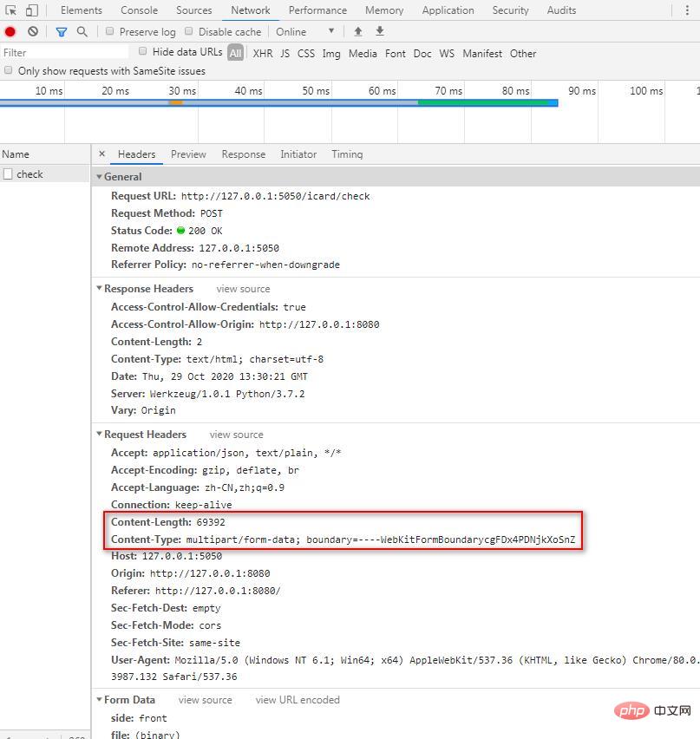This screenshot has height=739, width=700.
Task: Open DevTools three-dot customize menu
Action: coord(687,10)
